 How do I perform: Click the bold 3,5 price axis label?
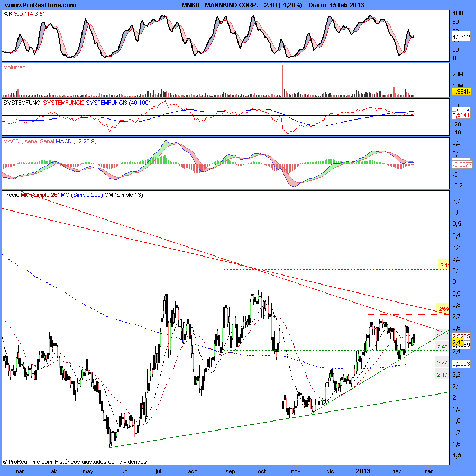[457, 224]
